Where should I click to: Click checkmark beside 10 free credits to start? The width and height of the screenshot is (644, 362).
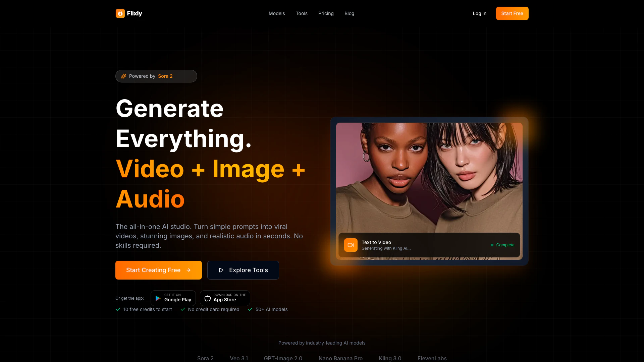pyautogui.click(x=118, y=309)
